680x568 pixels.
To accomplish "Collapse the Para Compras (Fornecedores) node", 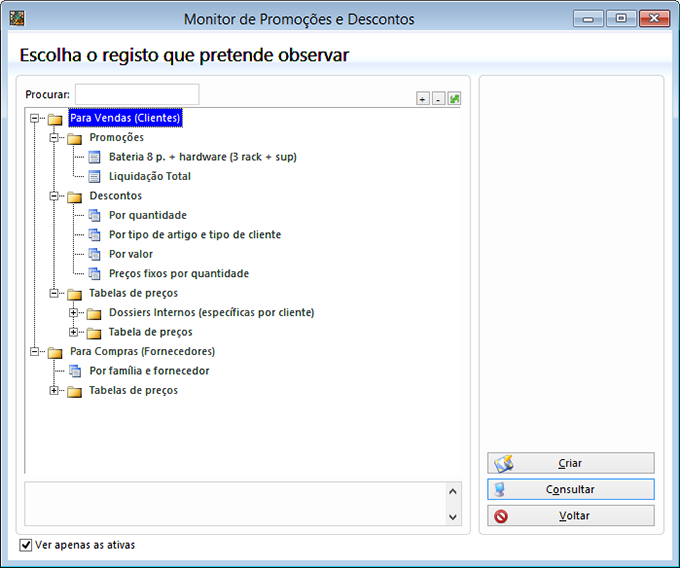I will 34,352.
